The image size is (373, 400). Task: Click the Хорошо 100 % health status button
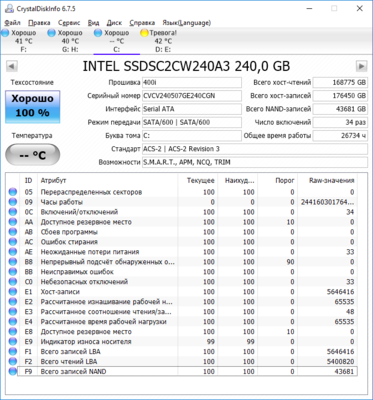(33, 107)
